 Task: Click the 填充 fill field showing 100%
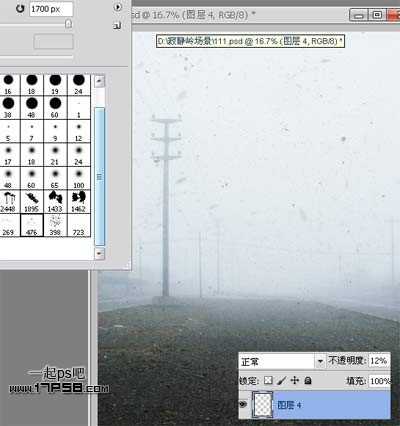point(379,381)
